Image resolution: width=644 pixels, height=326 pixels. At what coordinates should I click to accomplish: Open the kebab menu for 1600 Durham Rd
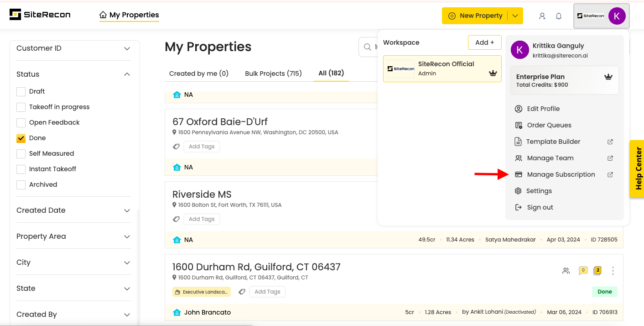pos(613,271)
